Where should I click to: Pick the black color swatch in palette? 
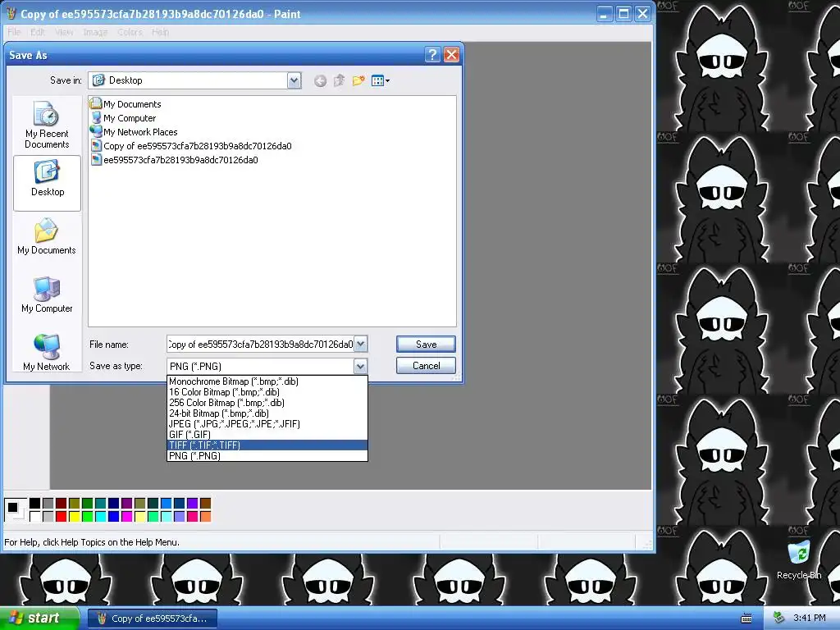pos(34,503)
